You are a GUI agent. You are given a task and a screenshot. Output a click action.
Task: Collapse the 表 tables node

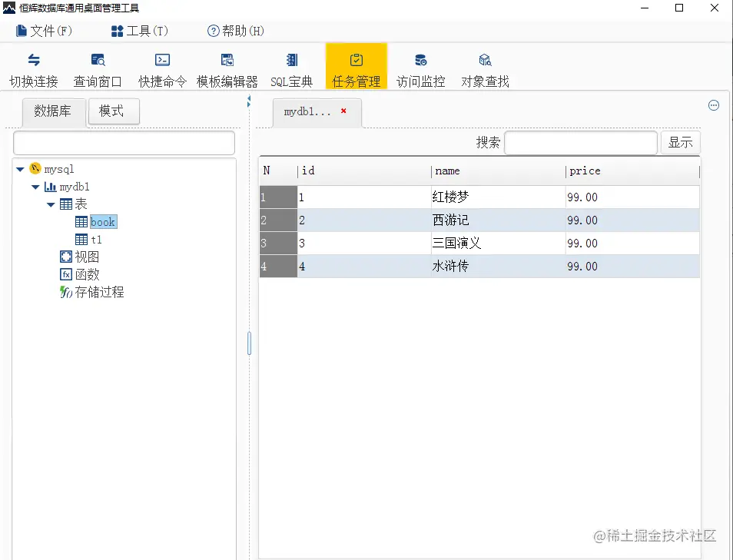click(x=51, y=204)
